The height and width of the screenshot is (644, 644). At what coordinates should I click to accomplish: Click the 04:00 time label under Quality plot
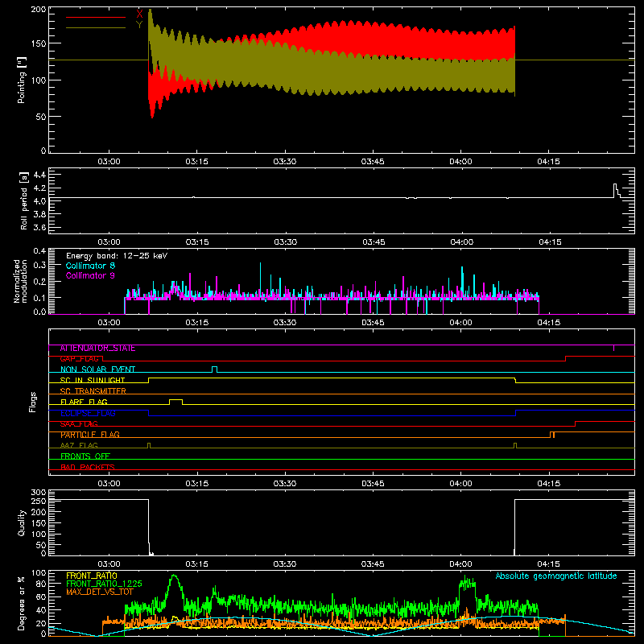460,564
